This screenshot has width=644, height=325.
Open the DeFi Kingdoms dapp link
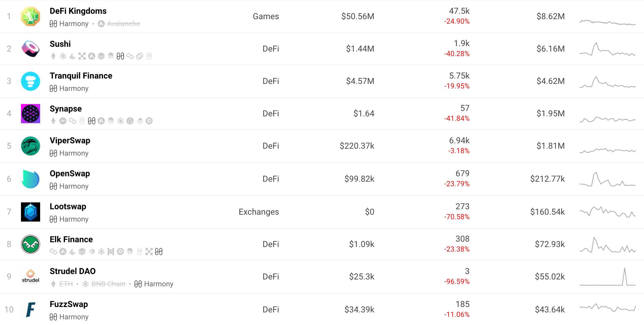[78, 11]
